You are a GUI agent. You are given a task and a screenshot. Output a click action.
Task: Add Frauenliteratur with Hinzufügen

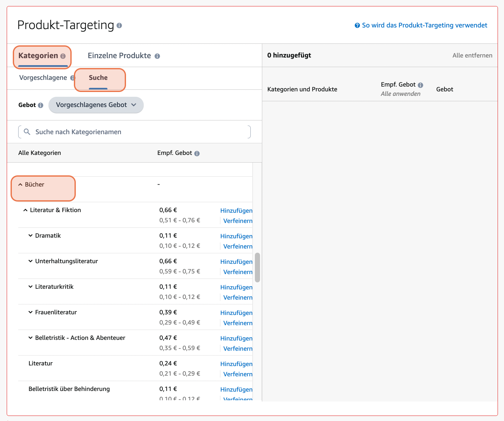click(x=236, y=313)
